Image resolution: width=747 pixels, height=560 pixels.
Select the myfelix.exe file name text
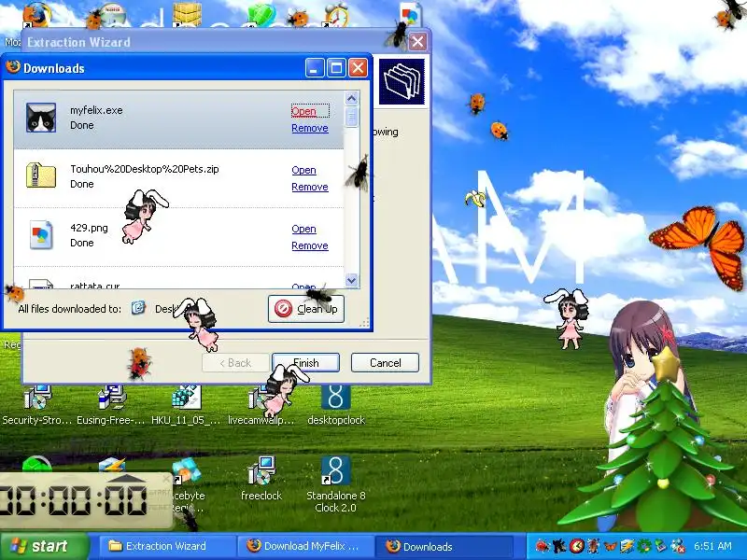[x=96, y=110]
